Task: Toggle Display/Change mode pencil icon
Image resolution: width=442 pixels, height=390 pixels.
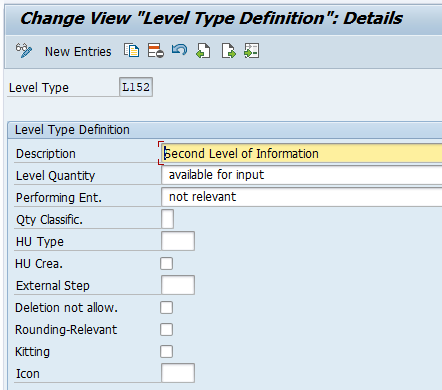Action: (x=24, y=51)
